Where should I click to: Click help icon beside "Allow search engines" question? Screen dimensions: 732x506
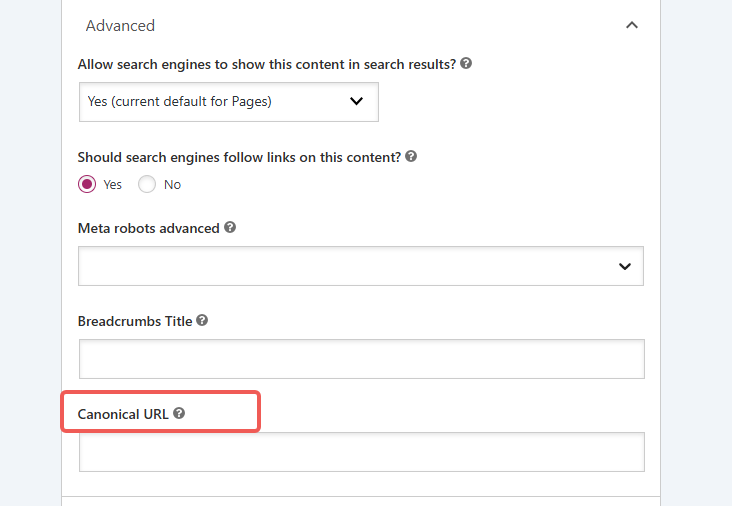[466, 63]
